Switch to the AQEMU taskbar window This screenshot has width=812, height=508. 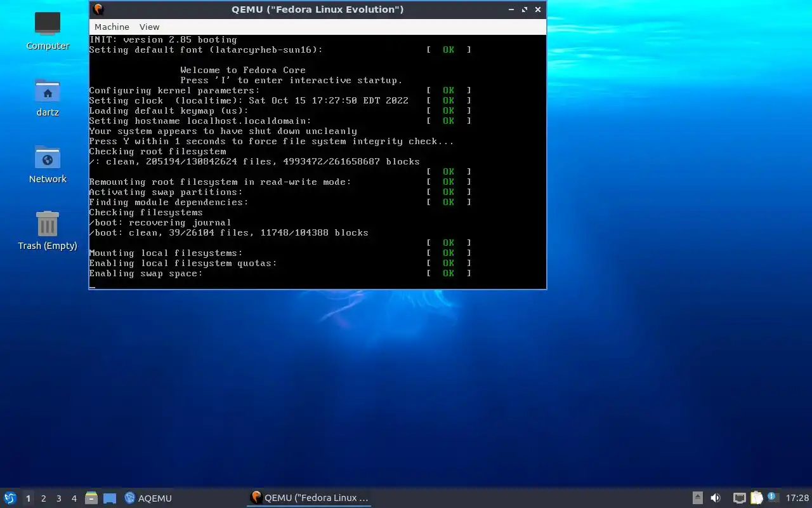point(148,498)
